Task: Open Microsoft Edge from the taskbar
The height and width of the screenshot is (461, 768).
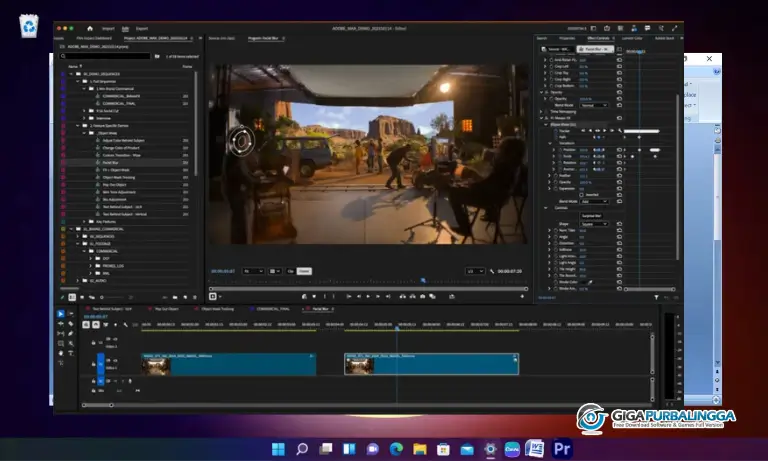Action: coord(396,448)
